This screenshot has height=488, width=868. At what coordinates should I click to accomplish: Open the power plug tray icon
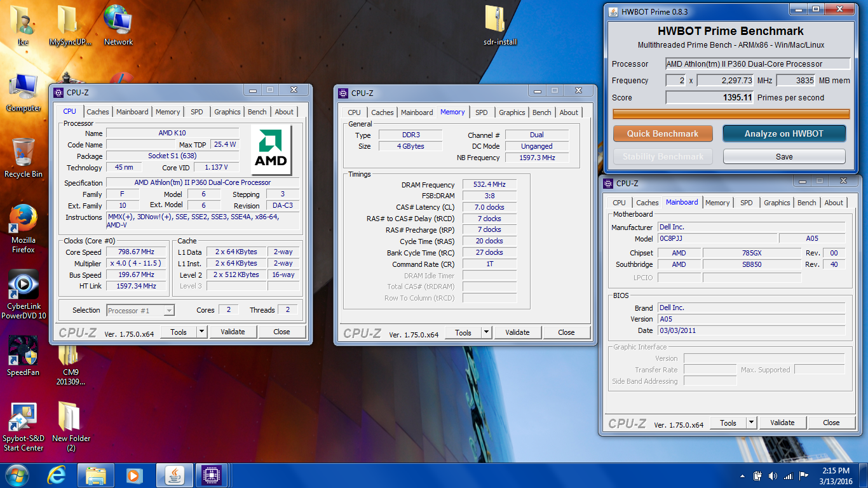757,476
